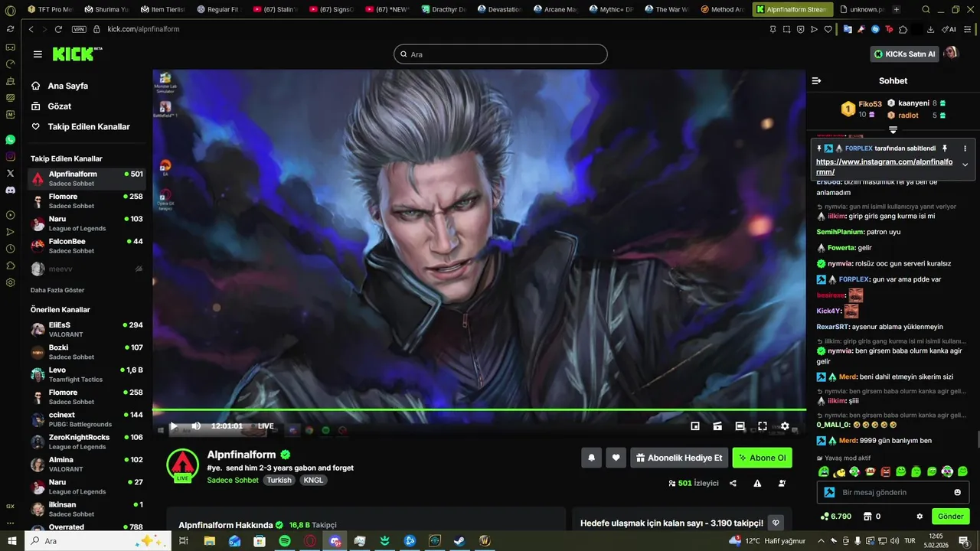Open a new browser tab
This screenshot has height=551, width=980.
pos(897,9)
